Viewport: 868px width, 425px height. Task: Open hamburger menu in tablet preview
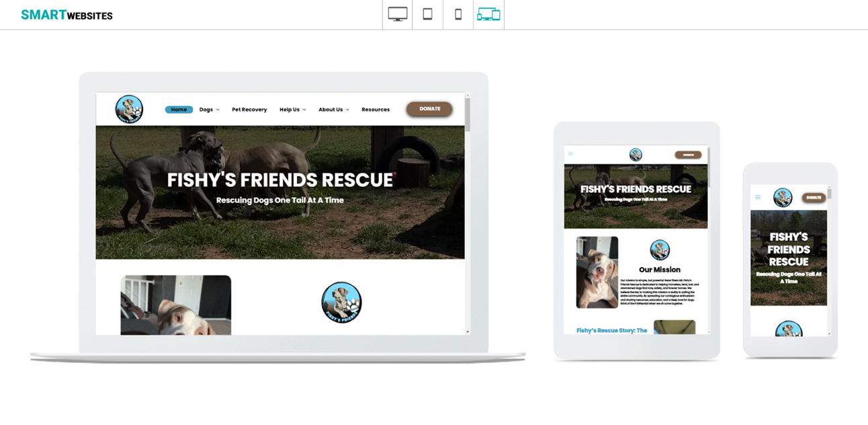pyautogui.click(x=571, y=154)
